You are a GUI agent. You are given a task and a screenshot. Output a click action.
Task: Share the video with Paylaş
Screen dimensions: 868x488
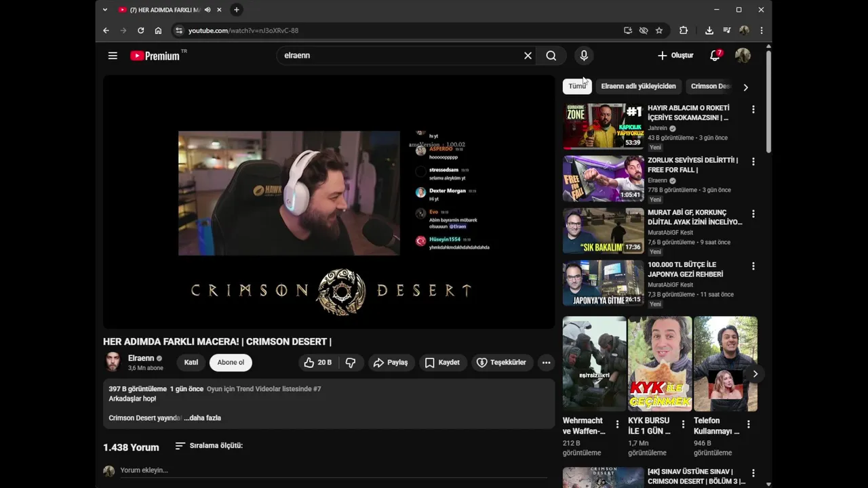391,363
